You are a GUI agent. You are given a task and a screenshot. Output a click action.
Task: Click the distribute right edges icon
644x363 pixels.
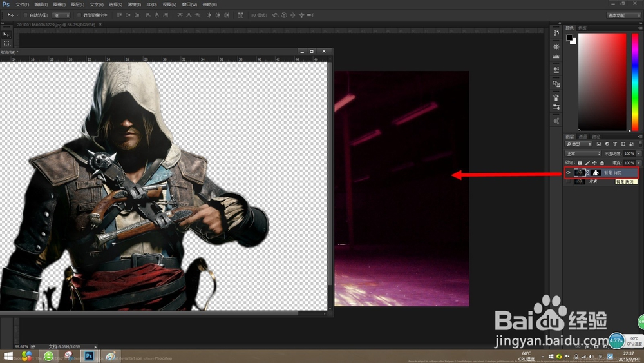tap(226, 15)
